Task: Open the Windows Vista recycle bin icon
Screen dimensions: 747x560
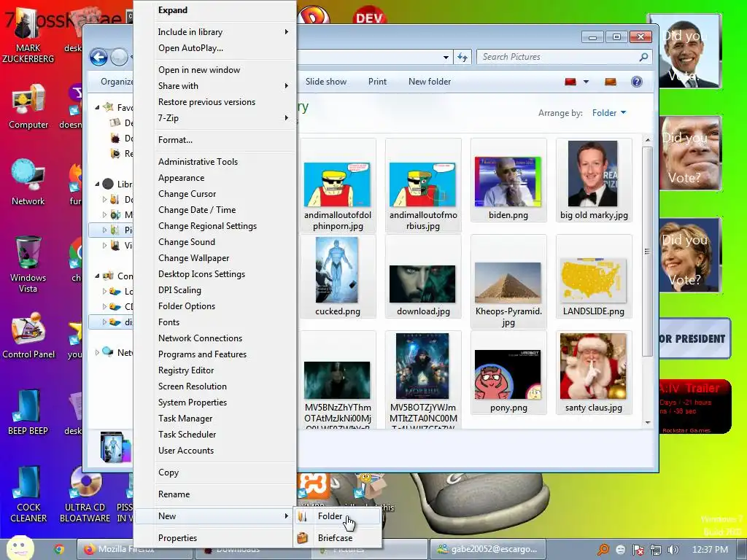Action: click(x=28, y=264)
